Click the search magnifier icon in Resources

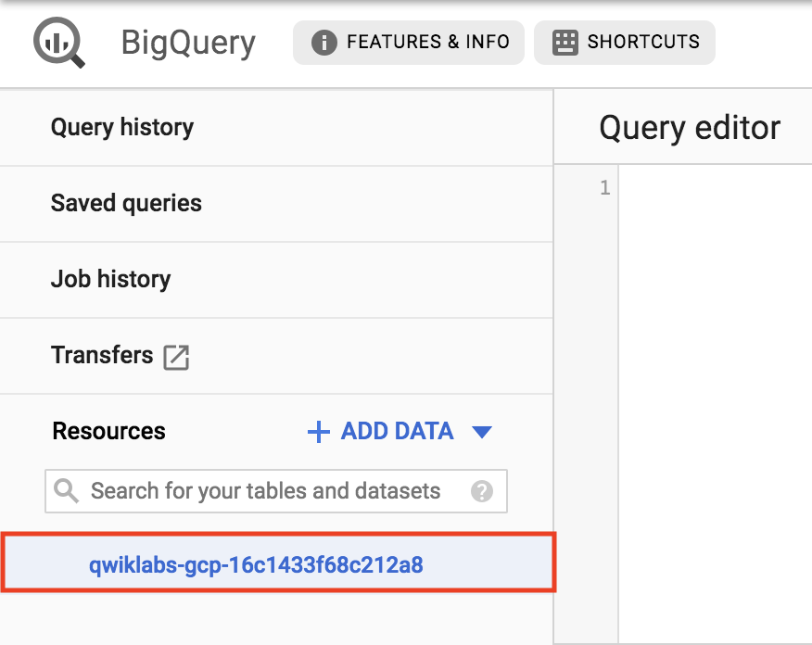67,491
